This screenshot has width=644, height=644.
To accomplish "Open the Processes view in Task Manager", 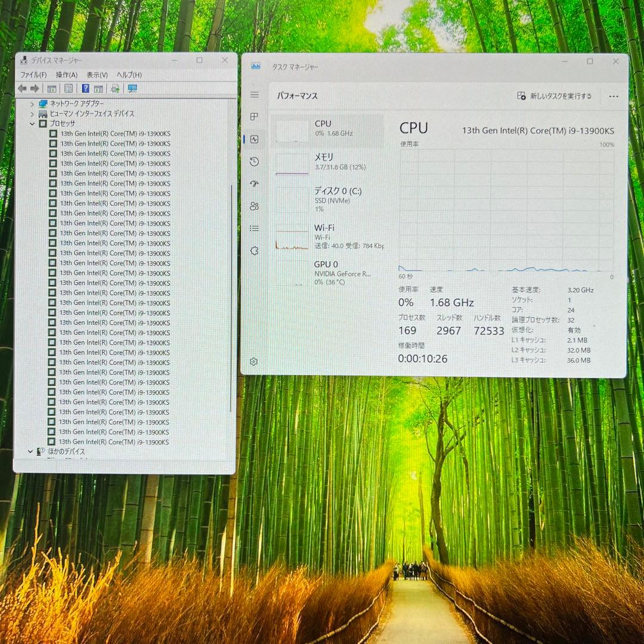I will coord(254,117).
